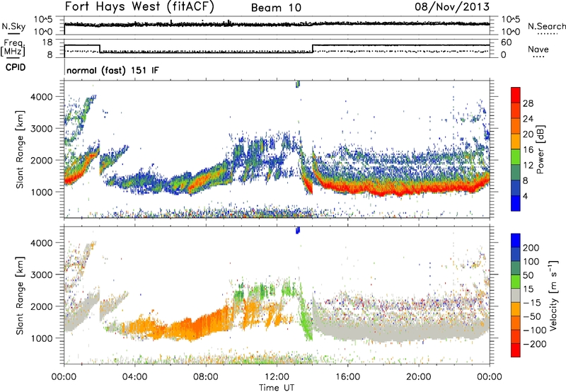566x392 pixels.
Task: Click the '20:00' time tick label
Action: [x=418, y=377]
